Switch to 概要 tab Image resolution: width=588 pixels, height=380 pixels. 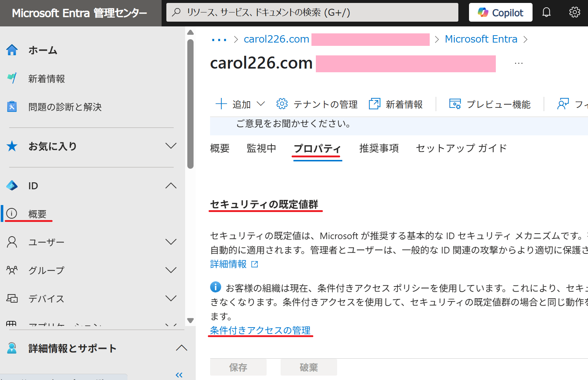[x=220, y=148]
